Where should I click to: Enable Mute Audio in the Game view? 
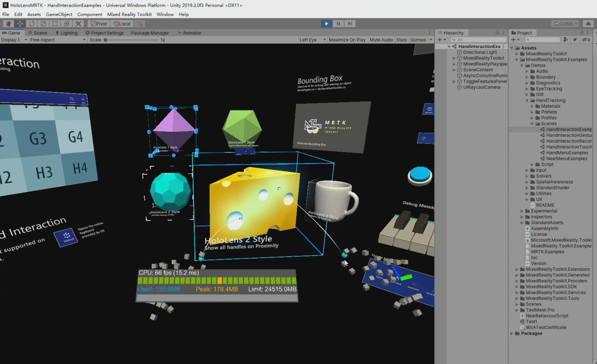381,39
